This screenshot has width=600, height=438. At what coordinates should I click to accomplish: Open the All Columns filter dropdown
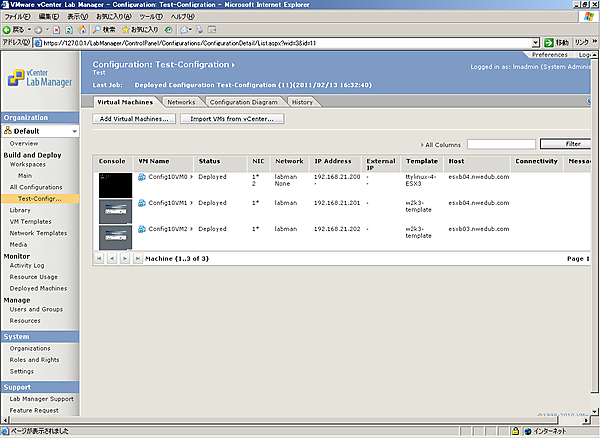click(443, 144)
